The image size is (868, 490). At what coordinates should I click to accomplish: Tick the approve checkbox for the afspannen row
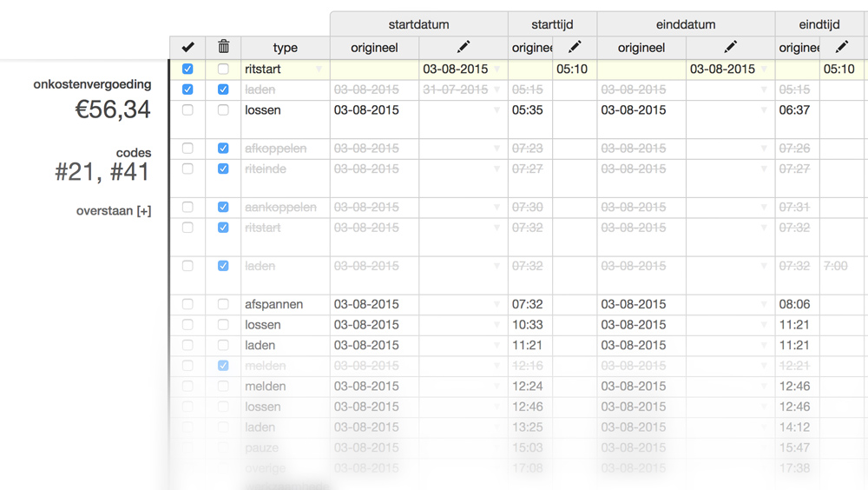click(x=187, y=304)
